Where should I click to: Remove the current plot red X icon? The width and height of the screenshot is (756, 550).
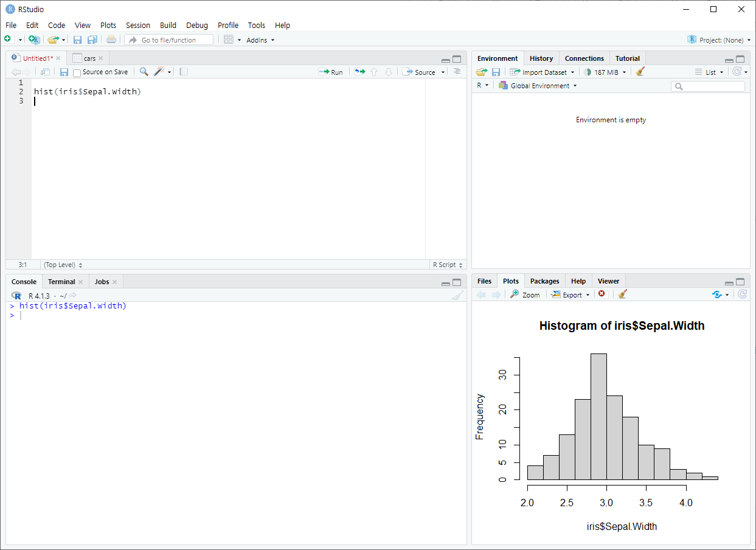(602, 294)
